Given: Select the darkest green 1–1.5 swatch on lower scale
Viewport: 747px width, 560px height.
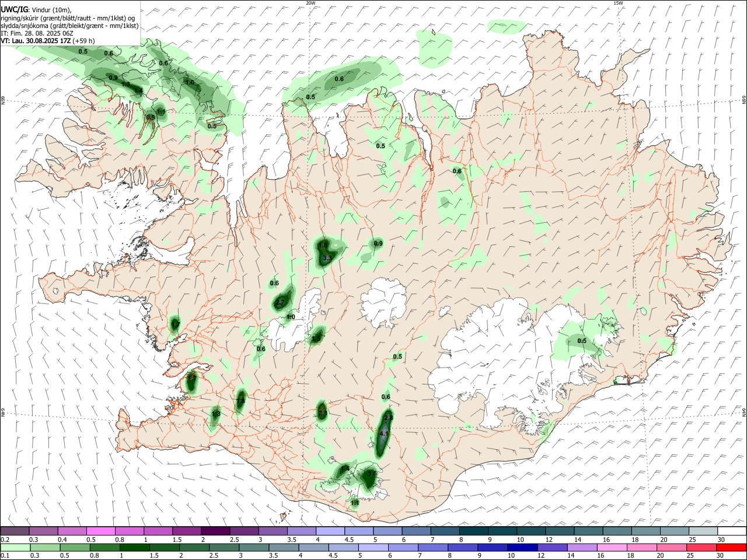Looking at the screenshot, I should pos(135,547).
